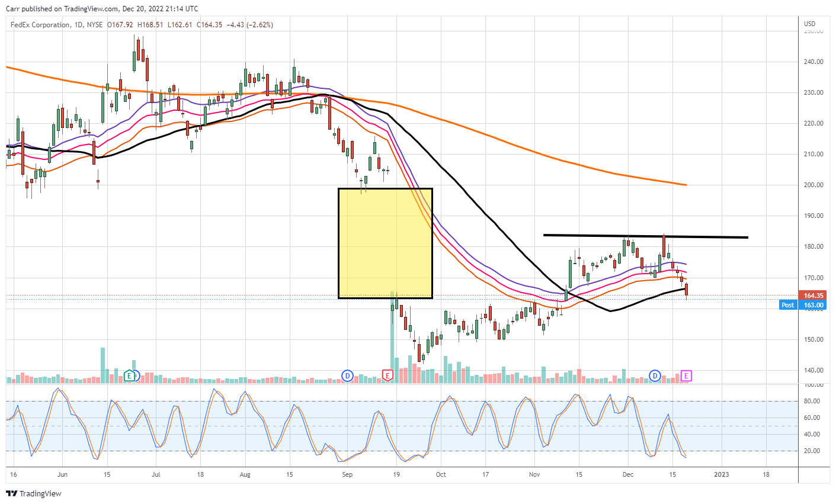This screenshot has width=836, height=504.
Task: Open the USD currency selector on price axis
Action: 809,24
